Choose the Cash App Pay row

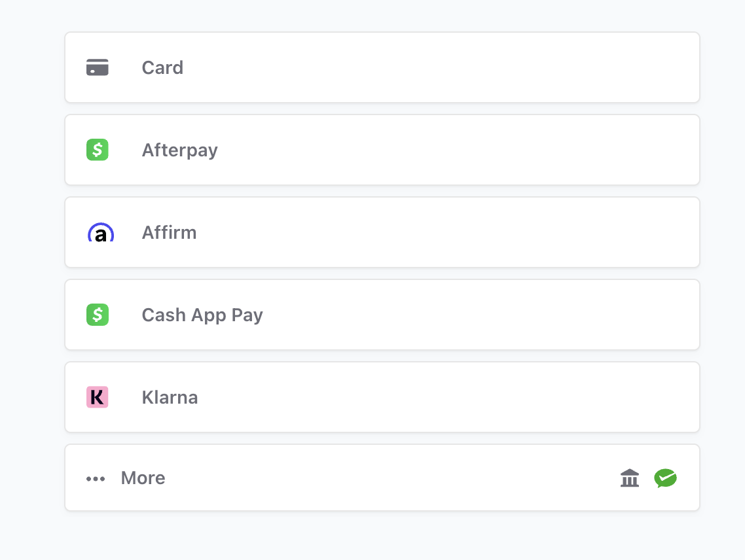[382, 315]
